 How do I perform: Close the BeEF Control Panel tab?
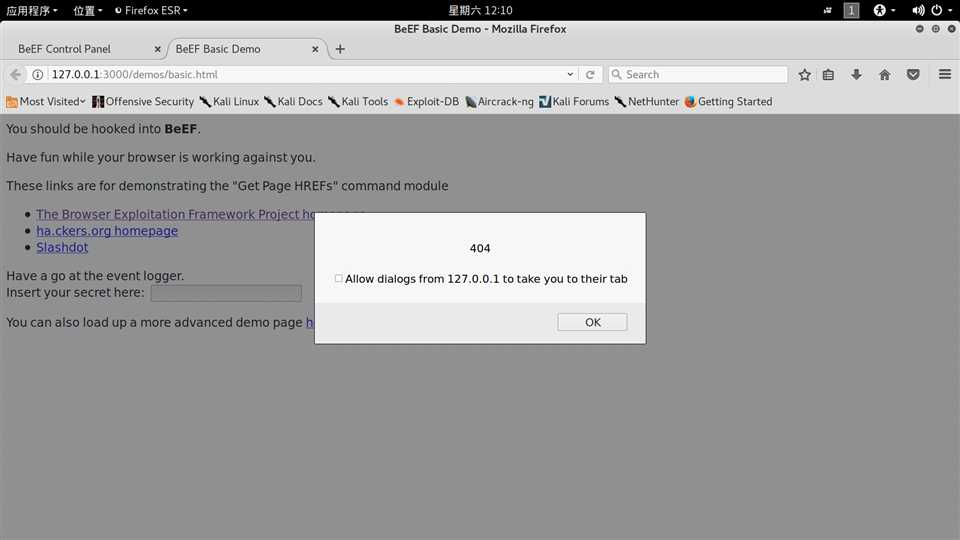tap(157, 49)
